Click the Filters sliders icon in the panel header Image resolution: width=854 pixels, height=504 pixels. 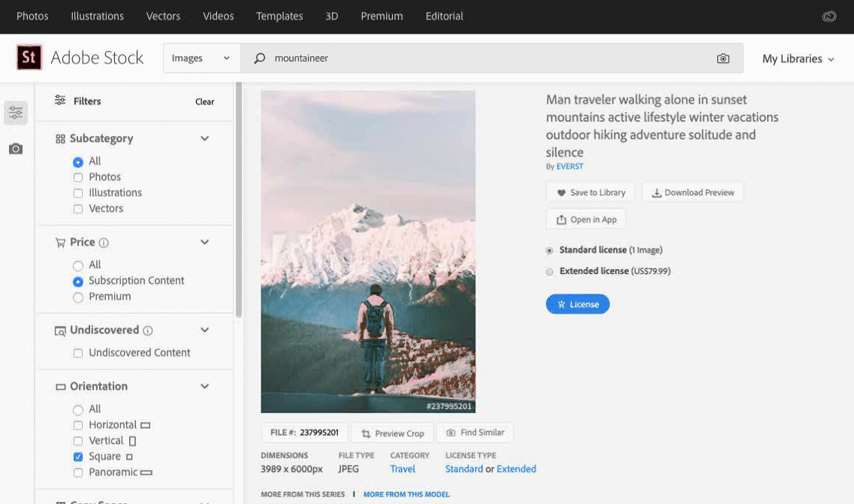coord(60,100)
